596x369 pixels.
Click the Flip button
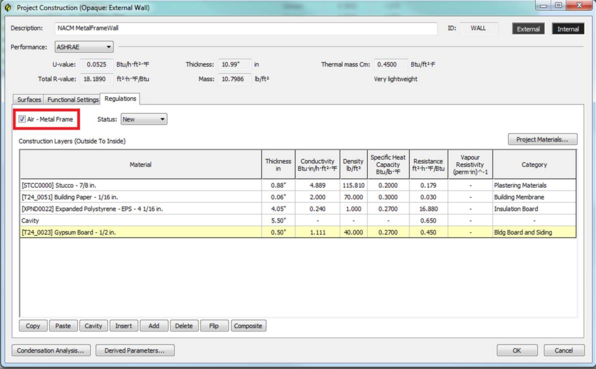point(214,326)
